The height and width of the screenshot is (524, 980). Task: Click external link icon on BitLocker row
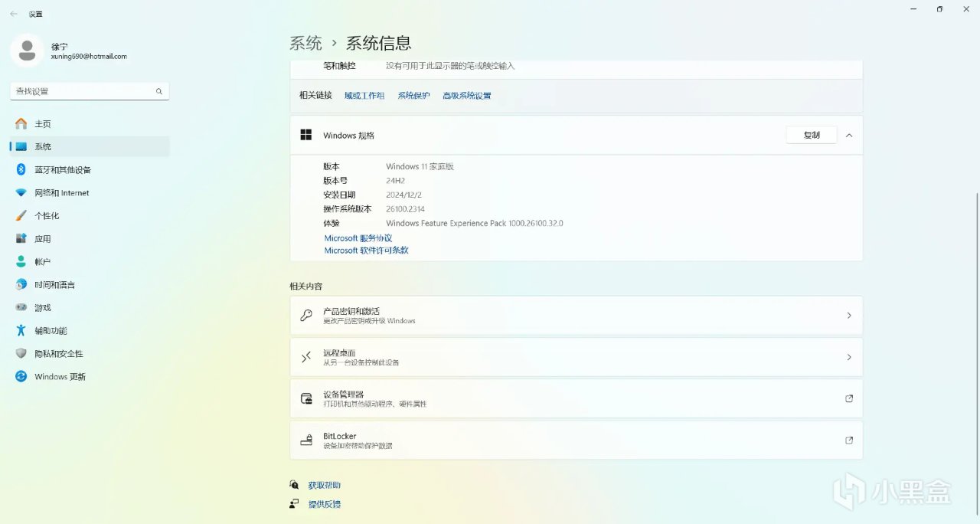tap(848, 440)
